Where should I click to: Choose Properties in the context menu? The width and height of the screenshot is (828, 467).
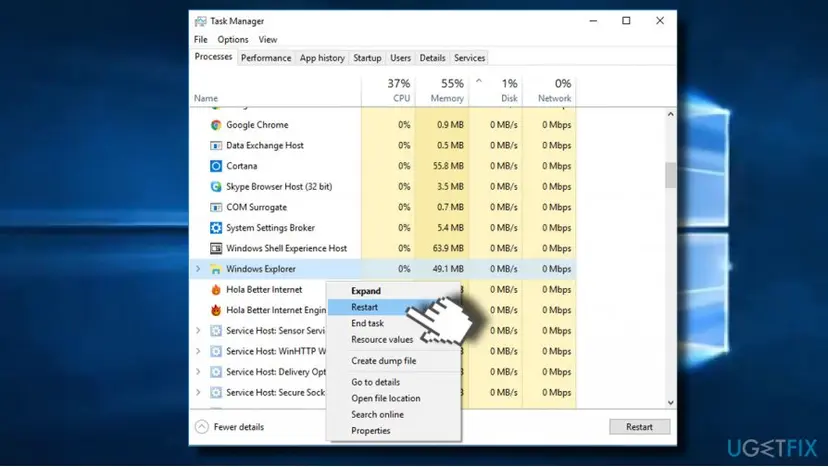pyautogui.click(x=394, y=431)
